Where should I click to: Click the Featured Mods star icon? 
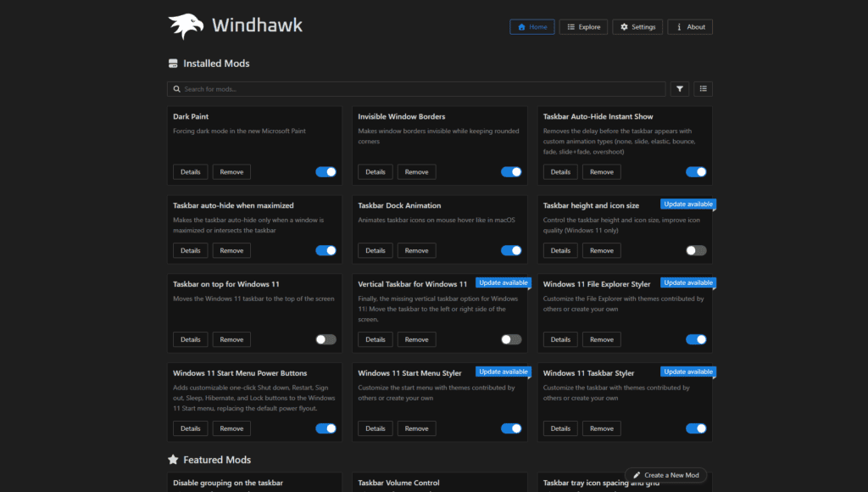pos(173,459)
